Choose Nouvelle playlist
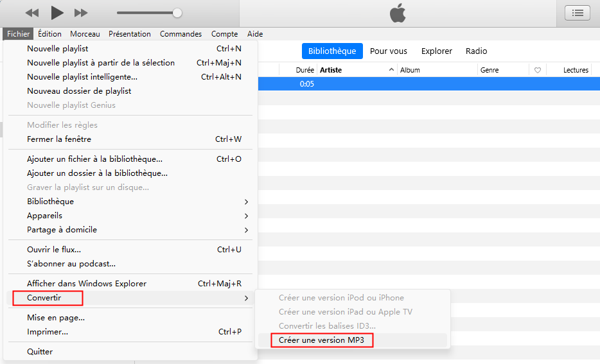This screenshot has height=364, width=600. tap(130, 49)
